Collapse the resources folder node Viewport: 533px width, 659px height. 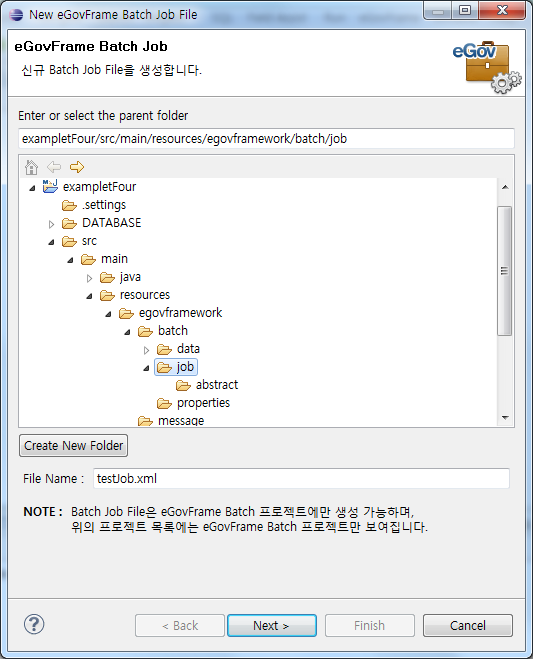[x=89, y=296]
